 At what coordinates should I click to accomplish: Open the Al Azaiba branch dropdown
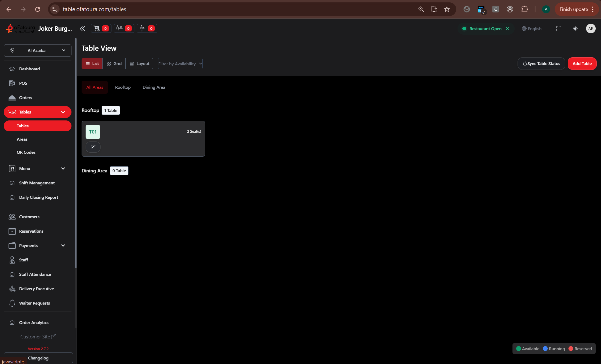[38, 50]
